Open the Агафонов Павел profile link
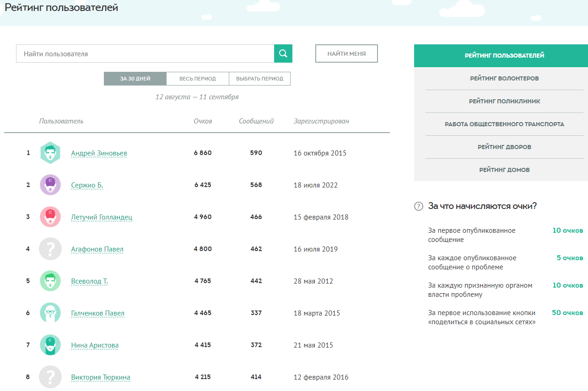 coord(97,249)
